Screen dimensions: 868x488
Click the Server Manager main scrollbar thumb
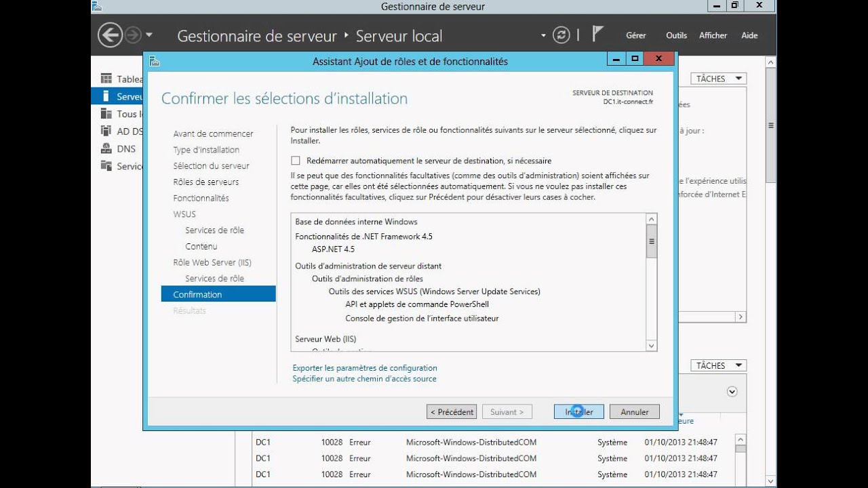(771, 125)
